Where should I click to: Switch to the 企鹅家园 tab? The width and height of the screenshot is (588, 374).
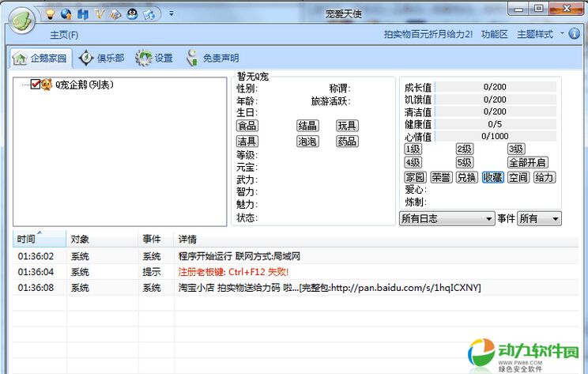[x=40, y=58]
